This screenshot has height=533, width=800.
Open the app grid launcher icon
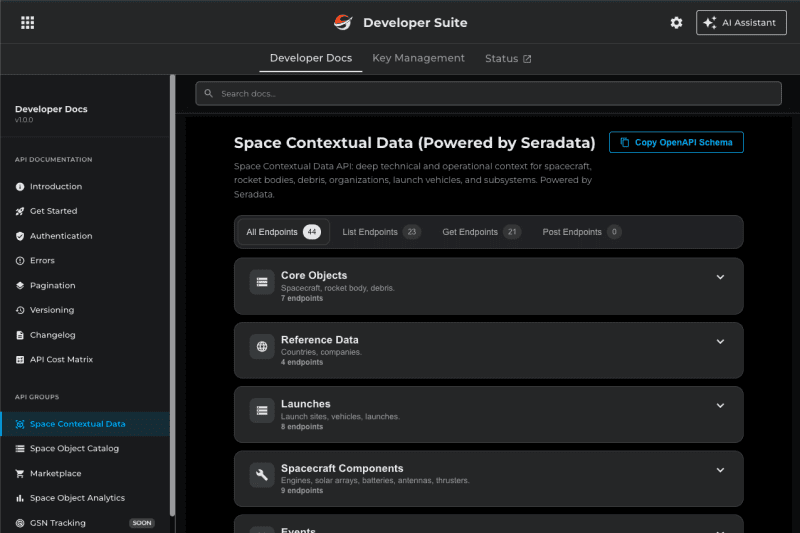tap(27, 23)
